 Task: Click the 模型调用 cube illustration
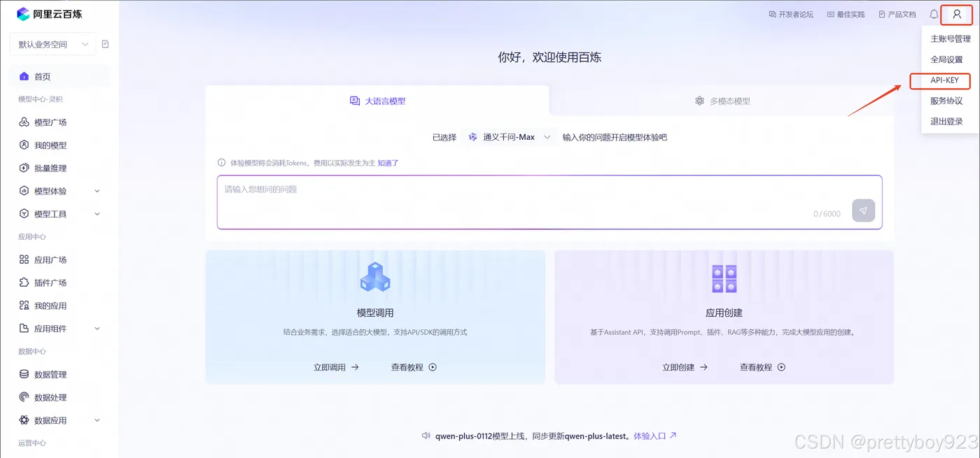click(x=375, y=277)
